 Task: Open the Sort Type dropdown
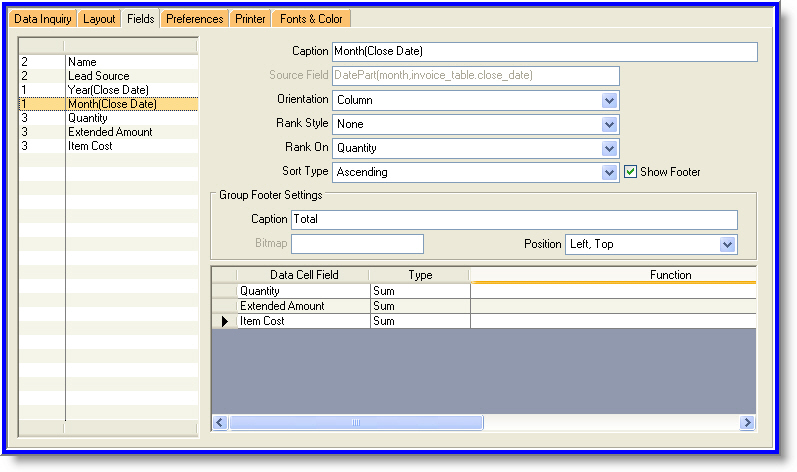609,172
